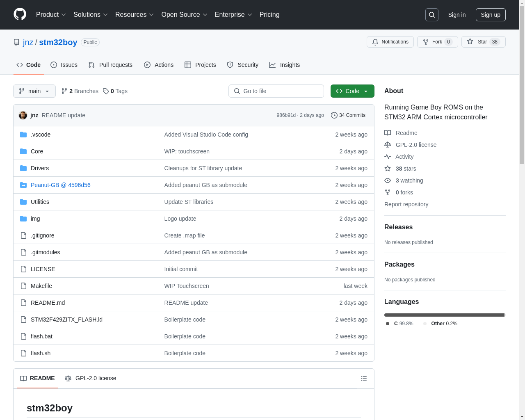Expand the Open Source menu
This screenshot has height=420, width=525.
click(x=185, y=15)
